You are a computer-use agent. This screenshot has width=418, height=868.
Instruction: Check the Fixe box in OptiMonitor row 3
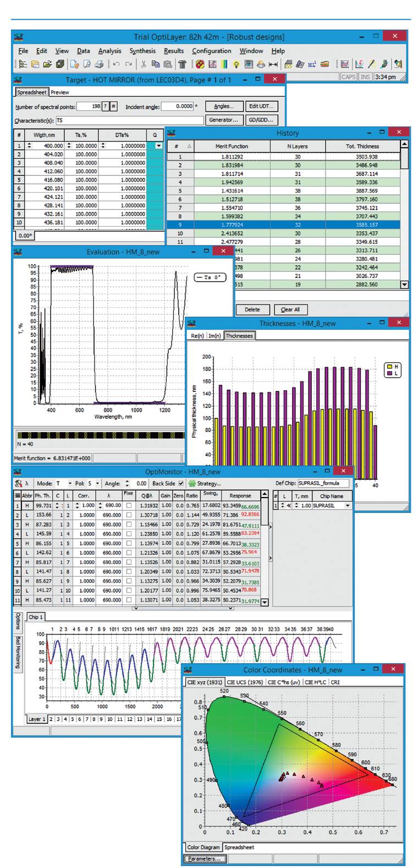pyautogui.click(x=129, y=525)
